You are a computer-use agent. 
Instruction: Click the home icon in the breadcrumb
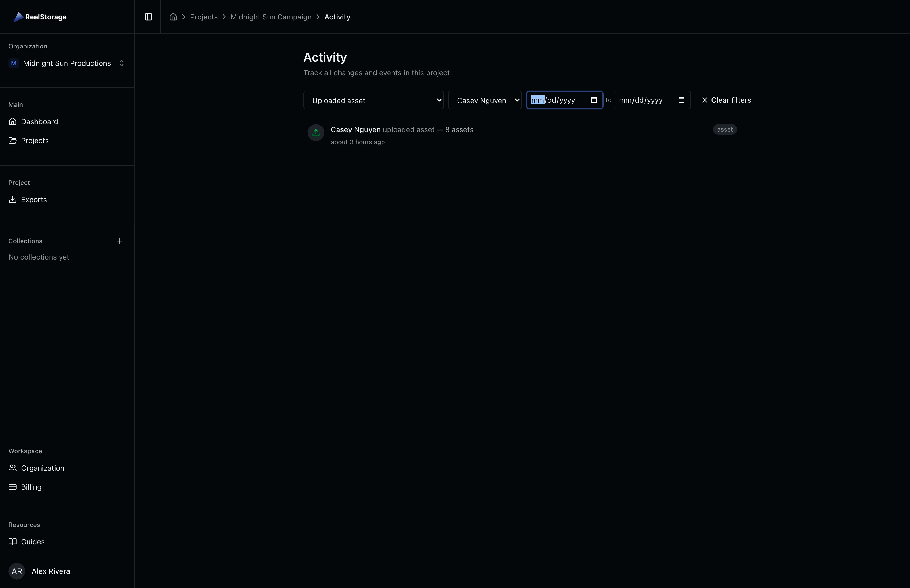173,17
